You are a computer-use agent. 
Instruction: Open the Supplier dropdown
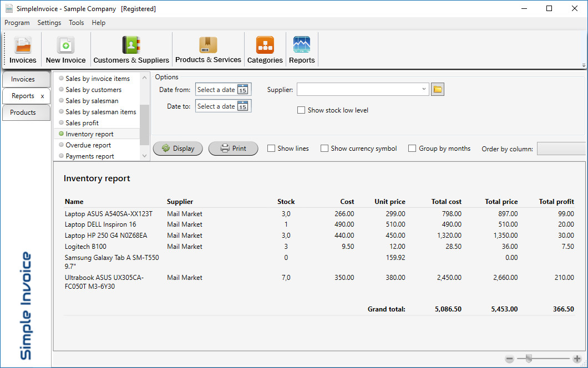pyautogui.click(x=424, y=89)
